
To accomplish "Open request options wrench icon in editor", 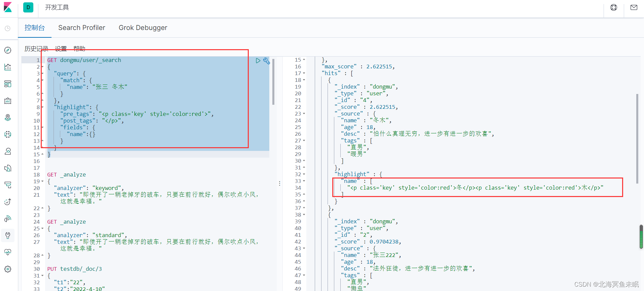I will [266, 61].
